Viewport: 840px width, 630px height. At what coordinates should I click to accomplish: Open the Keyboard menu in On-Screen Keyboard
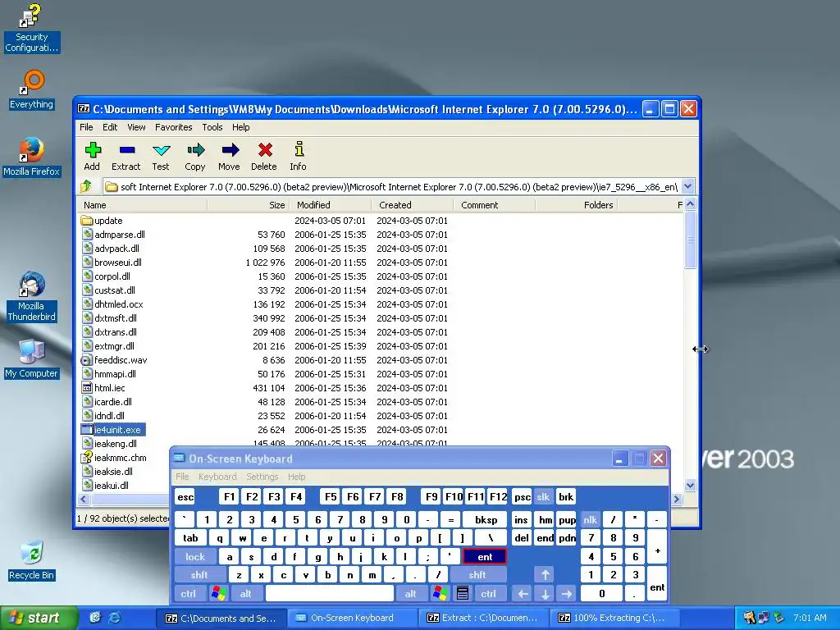click(x=217, y=477)
